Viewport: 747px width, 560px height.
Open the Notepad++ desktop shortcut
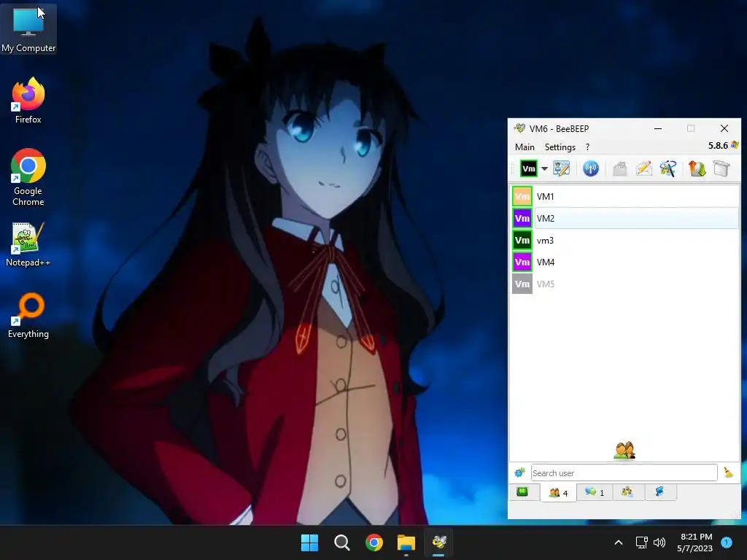[28, 244]
